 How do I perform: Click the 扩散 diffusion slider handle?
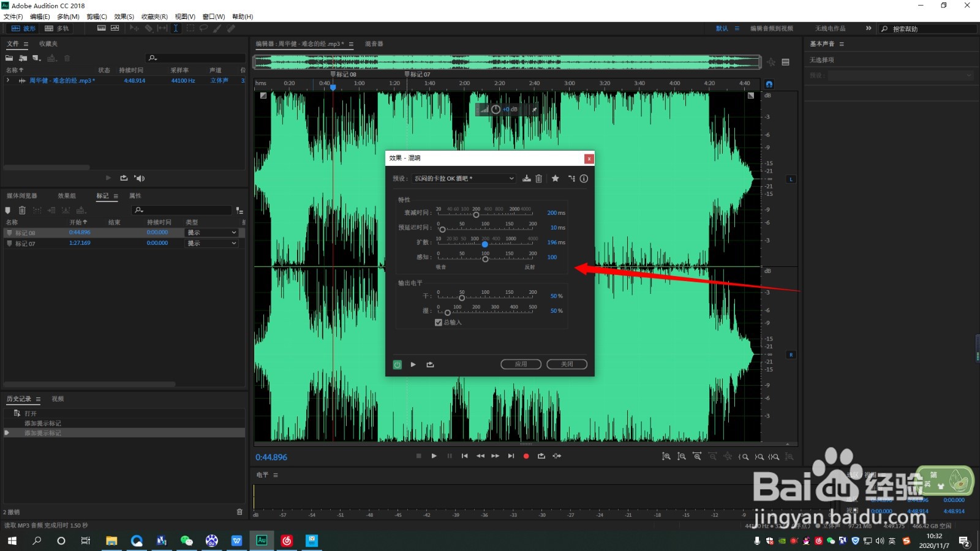pyautogui.click(x=484, y=244)
